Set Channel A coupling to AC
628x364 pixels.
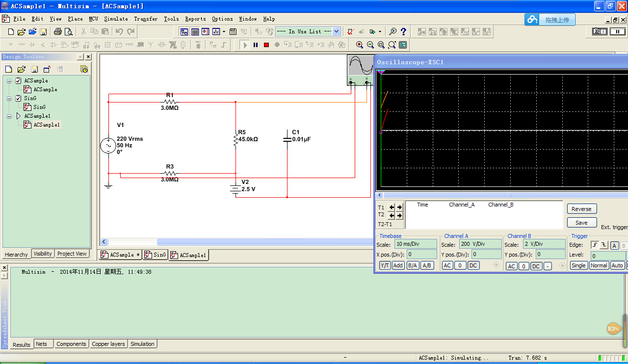[447, 265]
